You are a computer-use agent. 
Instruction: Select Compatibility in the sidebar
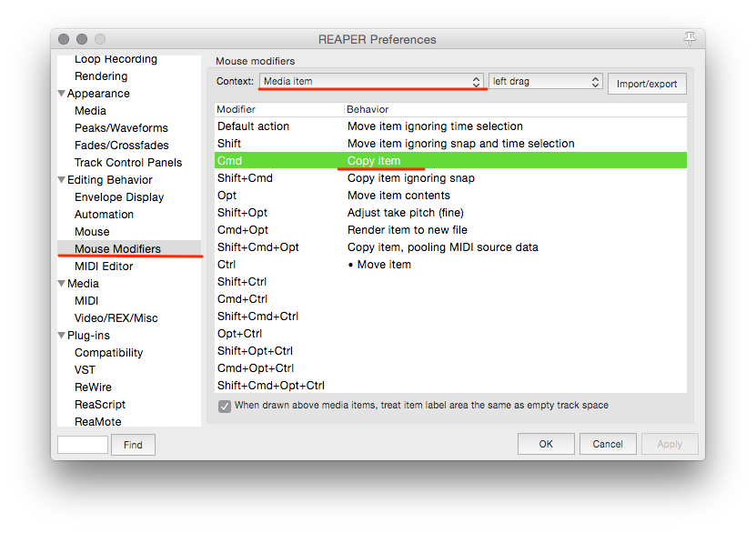(109, 353)
